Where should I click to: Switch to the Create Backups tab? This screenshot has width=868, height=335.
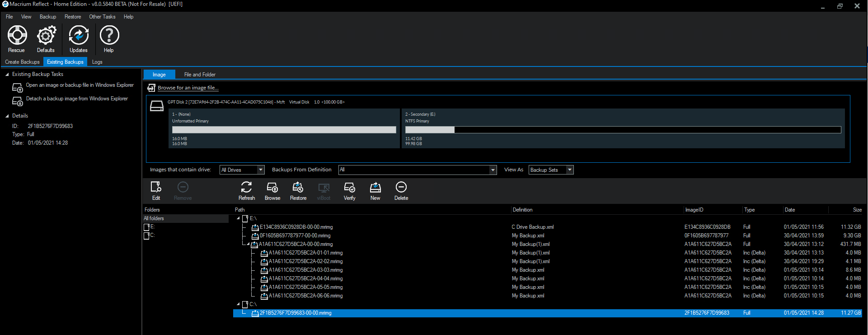coord(22,62)
